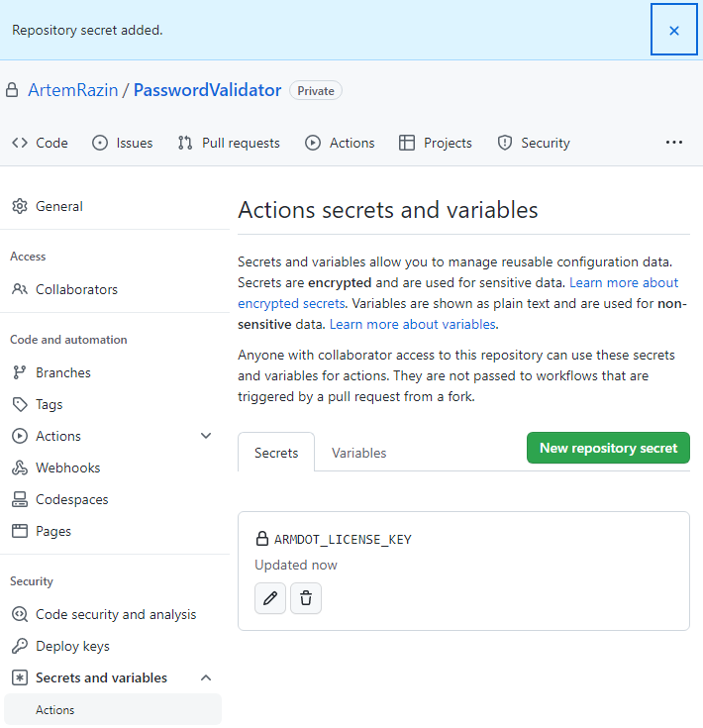
Task: Click New repository secret button
Action: click(608, 448)
